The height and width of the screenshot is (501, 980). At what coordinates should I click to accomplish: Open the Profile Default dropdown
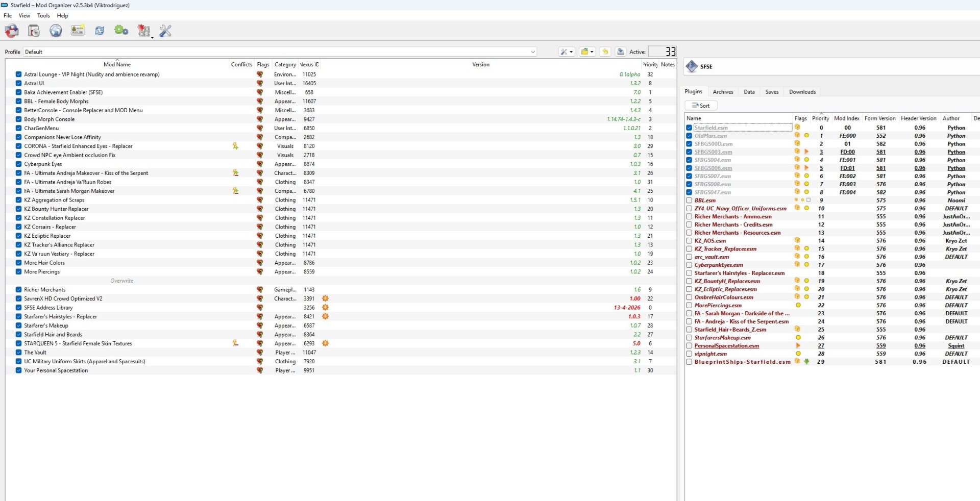pyautogui.click(x=280, y=52)
